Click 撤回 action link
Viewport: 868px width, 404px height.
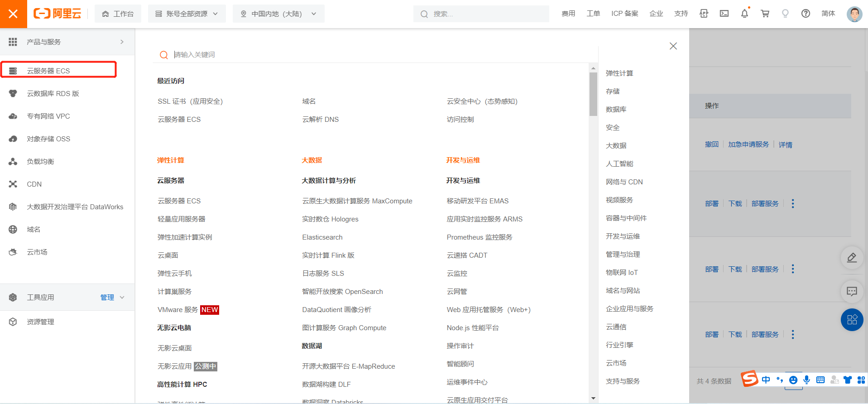pos(712,144)
